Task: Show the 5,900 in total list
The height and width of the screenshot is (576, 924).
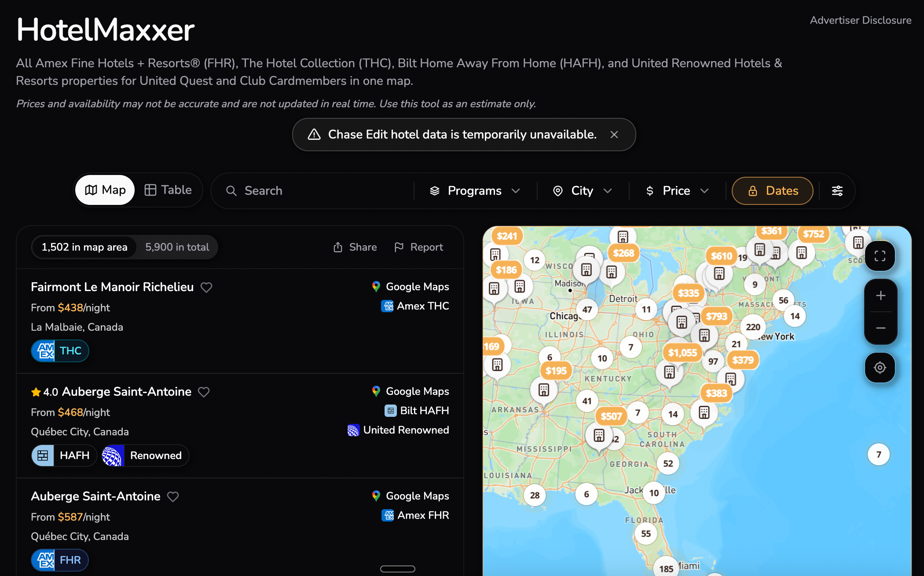Action: click(177, 247)
